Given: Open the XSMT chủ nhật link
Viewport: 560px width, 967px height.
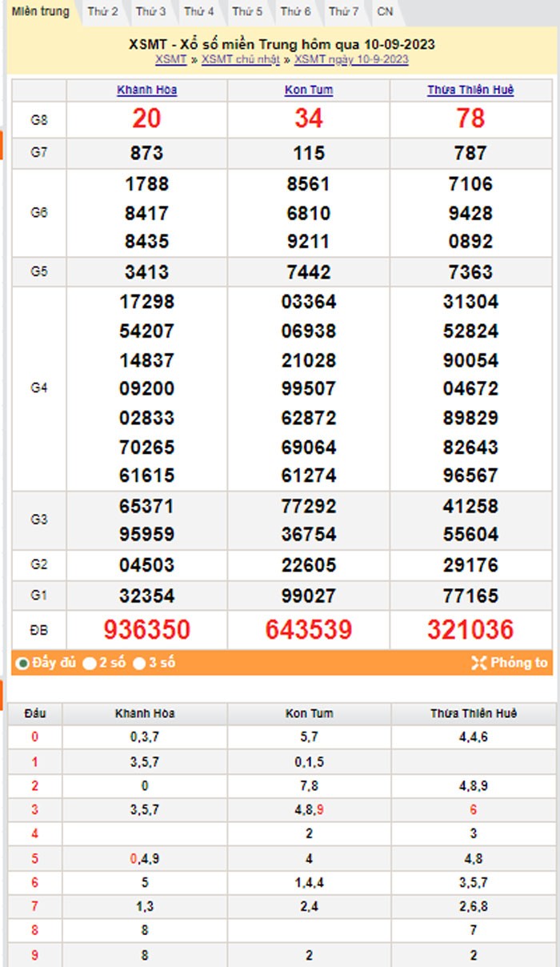Looking at the screenshot, I should (x=240, y=60).
